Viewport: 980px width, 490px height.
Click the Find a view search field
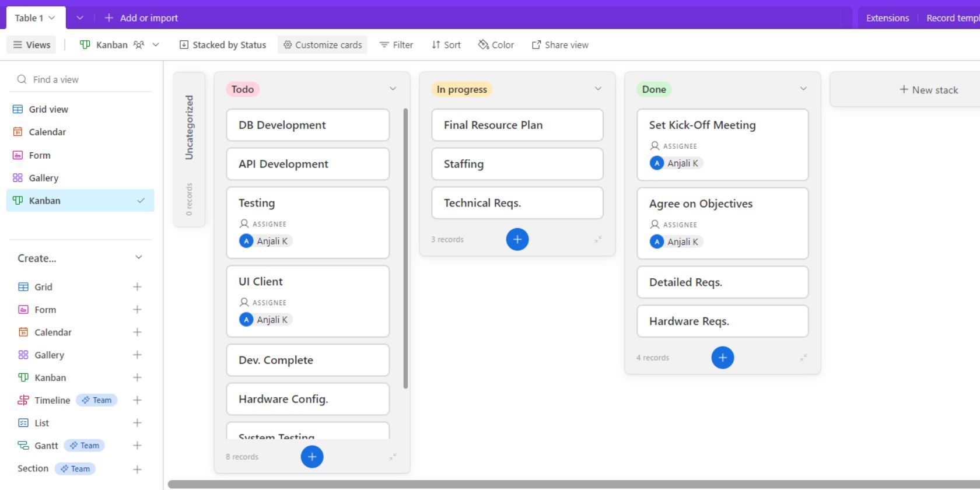82,79
